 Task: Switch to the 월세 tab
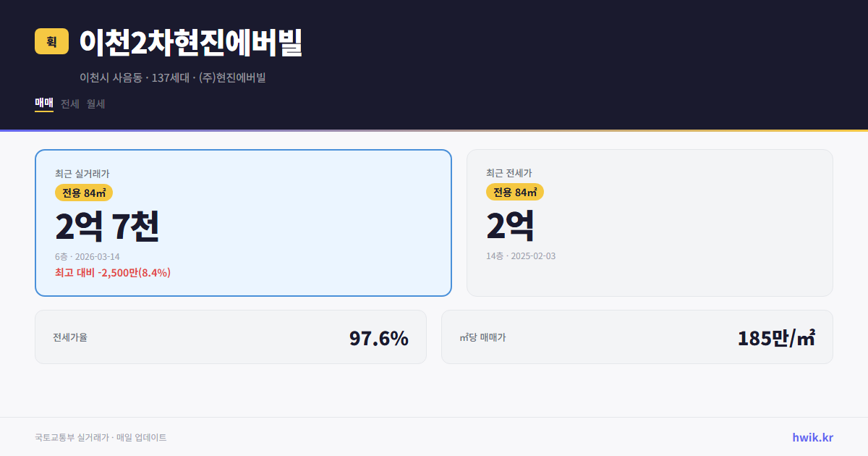[94, 104]
